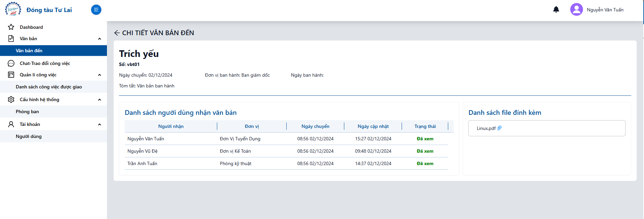Click the Nguyễn Văn Tuấn profile name
The image size is (644, 219).
click(605, 10)
